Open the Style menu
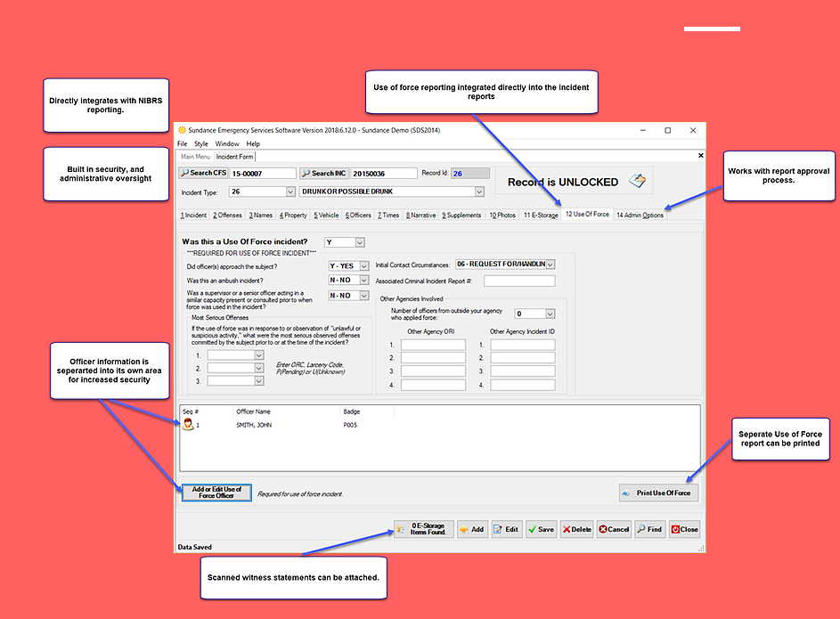Image resolution: width=840 pixels, height=619 pixels. click(x=201, y=144)
